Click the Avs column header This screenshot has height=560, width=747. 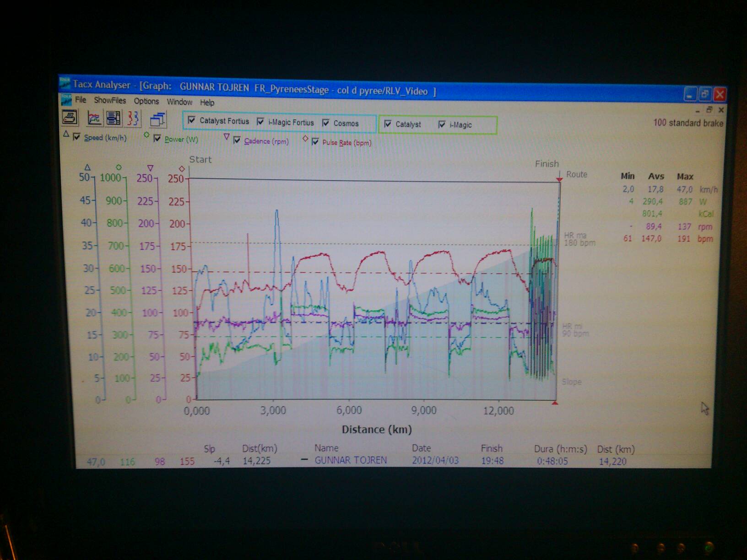(656, 176)
